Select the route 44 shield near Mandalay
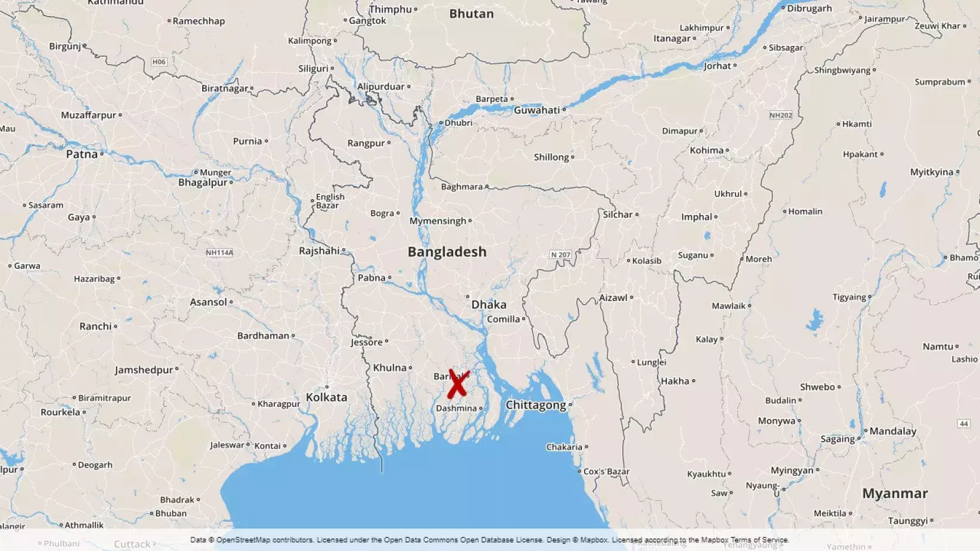Viewport: 980px width, 551px height. tap(964, 423)
